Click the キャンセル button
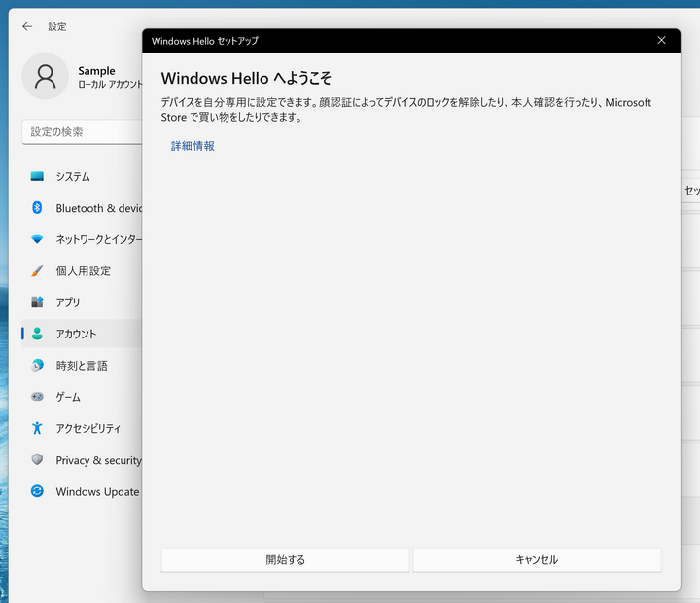 click(537, 559)
